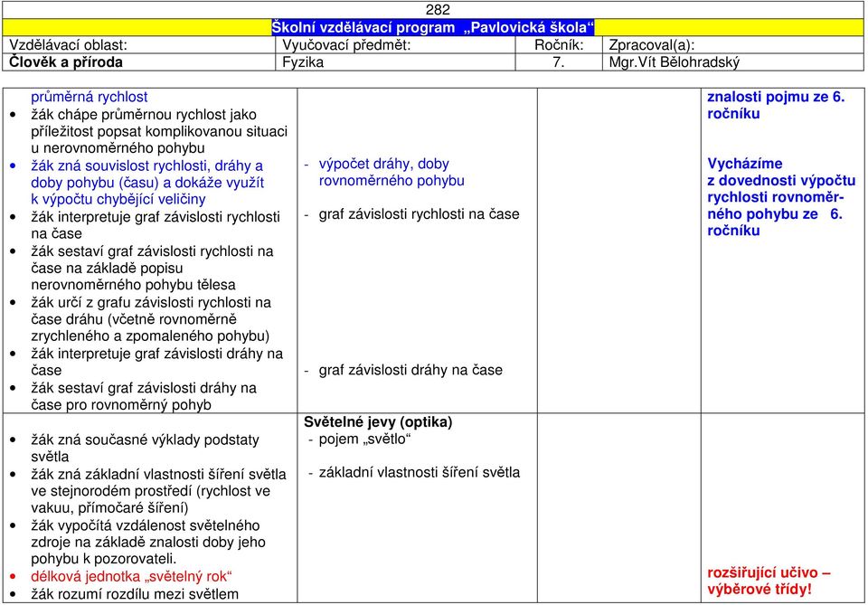Screen dimensions: 868x605
Task: Click the line "vakuu, přímočaré šíření)"
Action: [109, 507]
